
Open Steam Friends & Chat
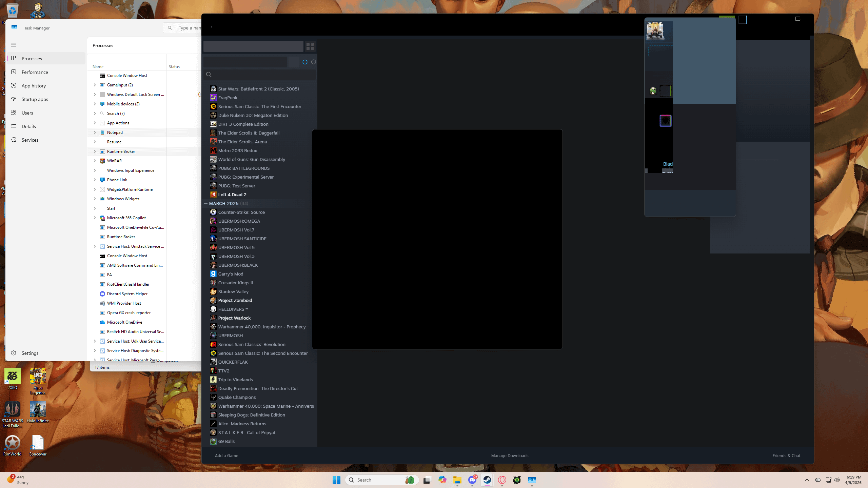tap(786, 456)
